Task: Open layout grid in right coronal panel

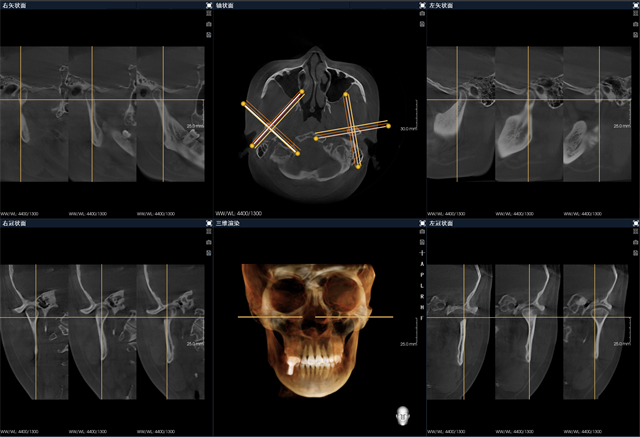Action: pos(209,231)
